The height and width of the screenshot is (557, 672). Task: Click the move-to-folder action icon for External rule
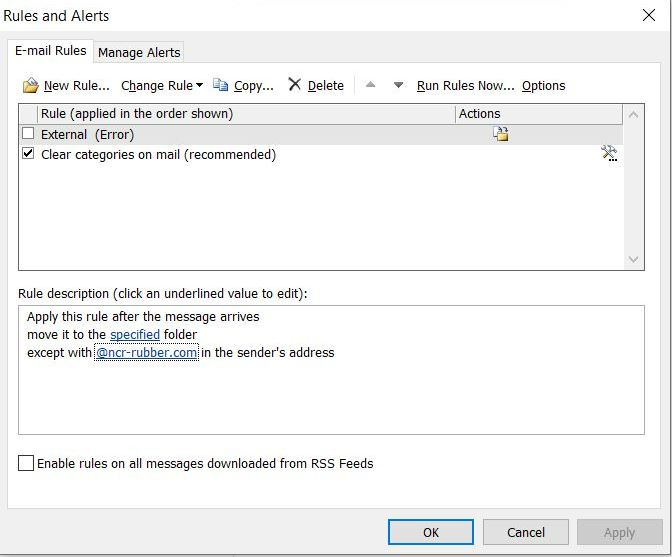(500, 134)
